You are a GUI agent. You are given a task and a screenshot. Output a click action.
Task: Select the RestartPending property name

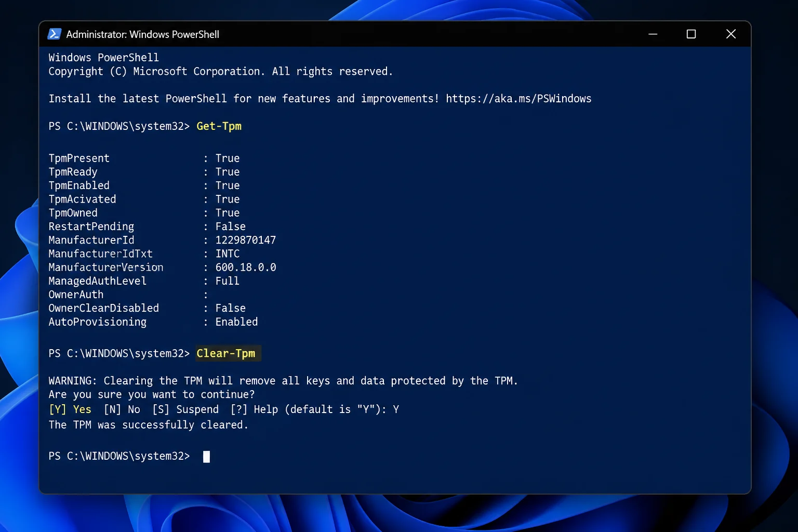[91, 227]
